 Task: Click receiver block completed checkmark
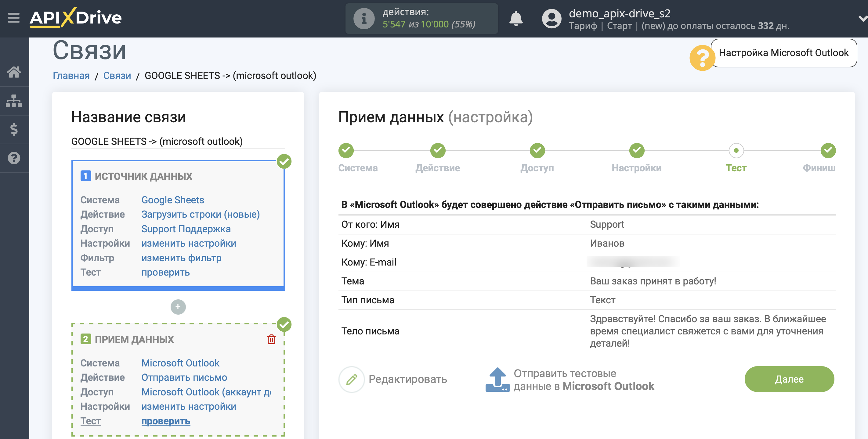(x=284, y=325)
